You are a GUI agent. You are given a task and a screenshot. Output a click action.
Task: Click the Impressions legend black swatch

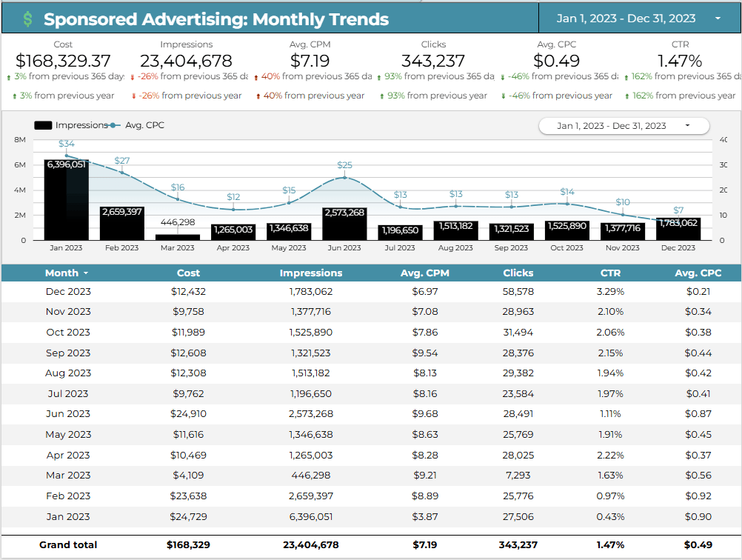point(43,125)
